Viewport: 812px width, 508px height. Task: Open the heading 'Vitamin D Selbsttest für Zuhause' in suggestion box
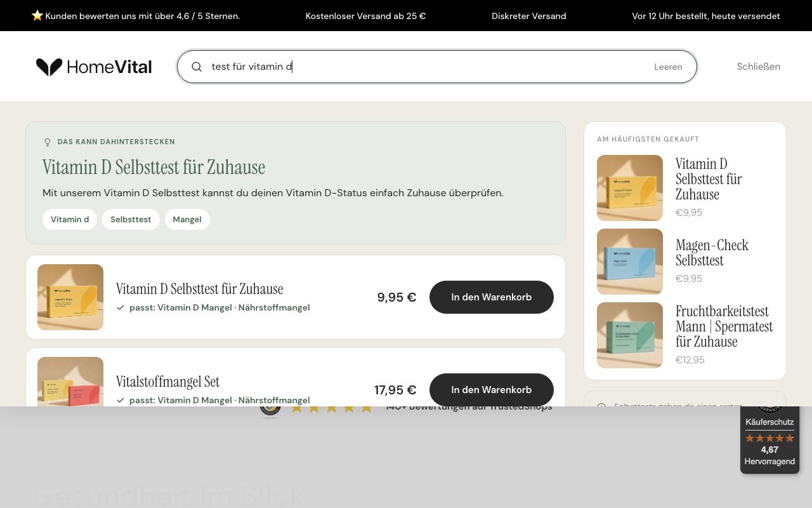154,167
